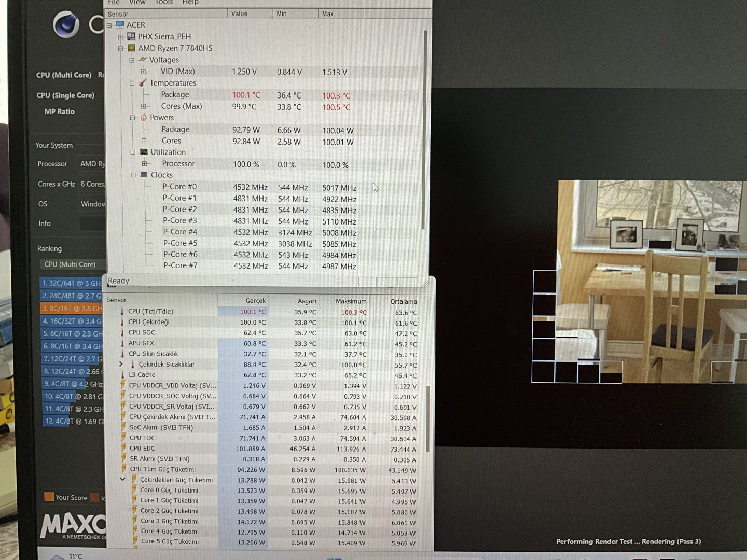
Task: Open the Help menu in HWMonitor
Action: [190, 3]
